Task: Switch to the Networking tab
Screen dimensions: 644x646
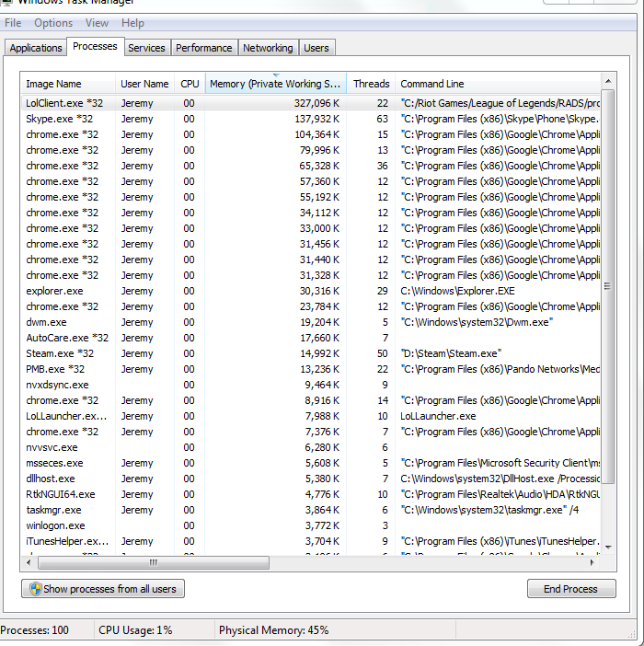Action: click(268, 48)
